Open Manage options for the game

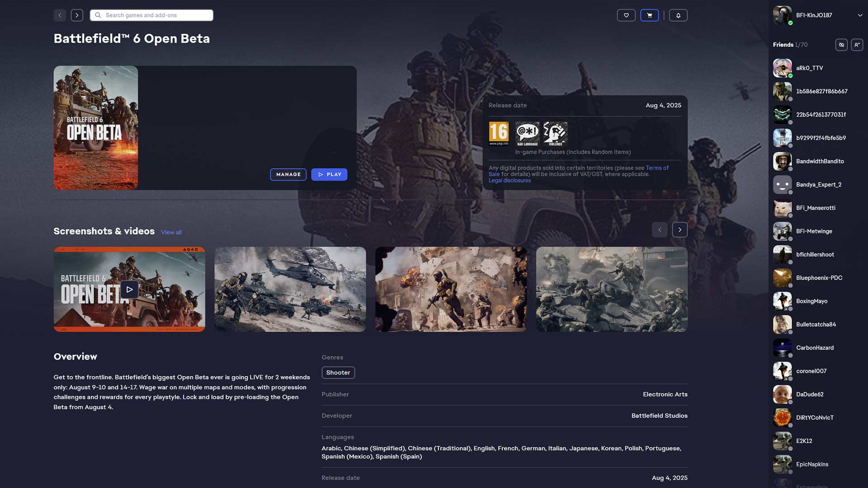[288, 174]
